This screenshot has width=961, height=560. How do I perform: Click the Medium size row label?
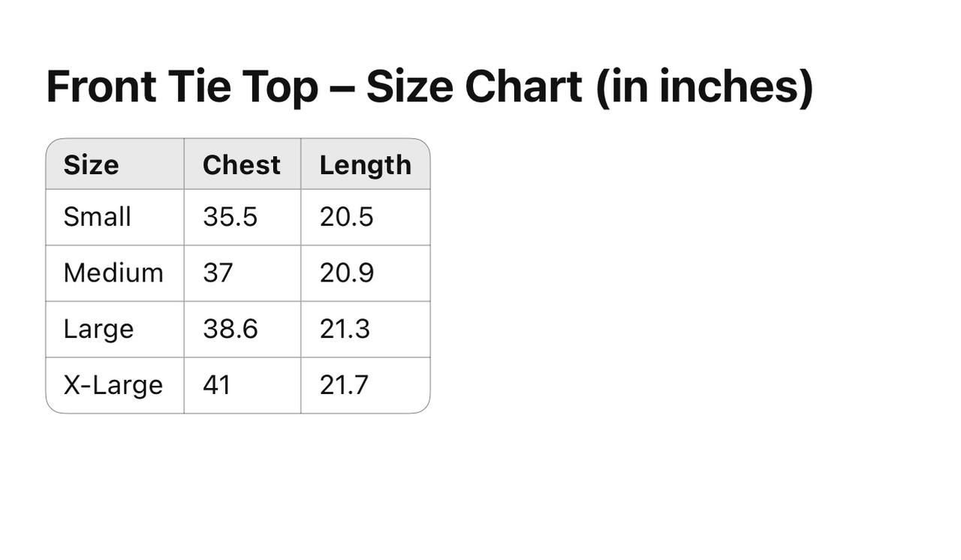113,273
